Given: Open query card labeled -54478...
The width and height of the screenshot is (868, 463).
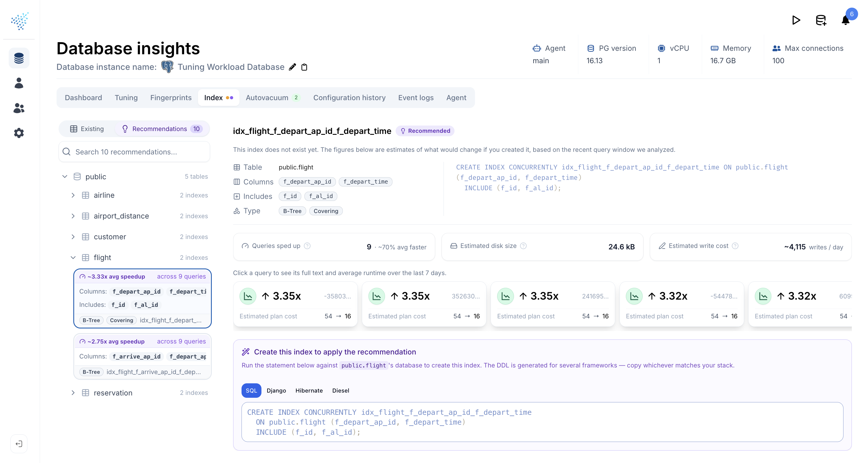Looking at the screenshot, I should pyautogui.click(x=681, y=304).
